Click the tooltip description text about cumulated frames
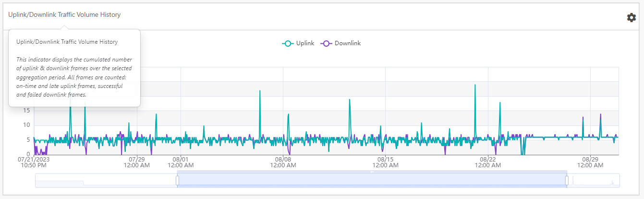 74,77
